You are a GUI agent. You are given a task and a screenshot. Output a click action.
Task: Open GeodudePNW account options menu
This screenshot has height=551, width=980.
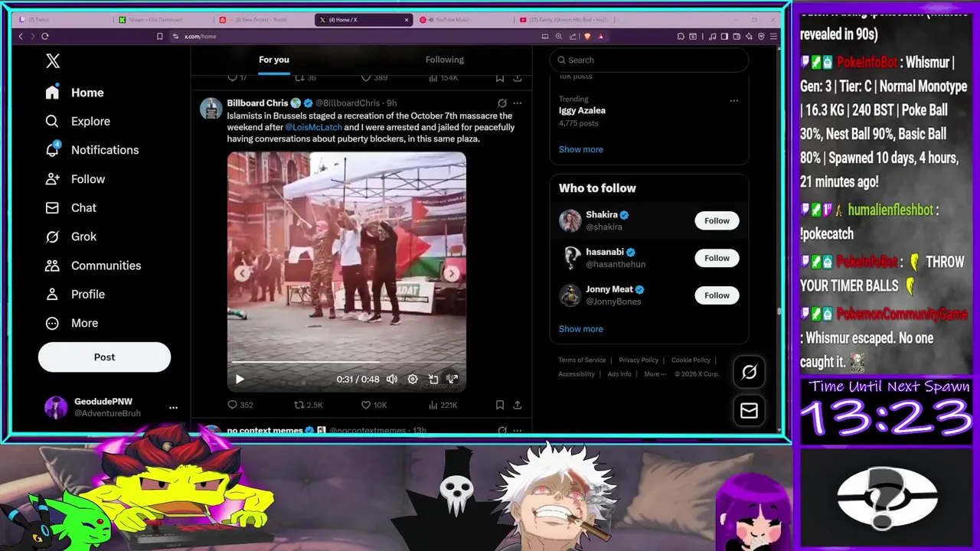click(173, 407)
